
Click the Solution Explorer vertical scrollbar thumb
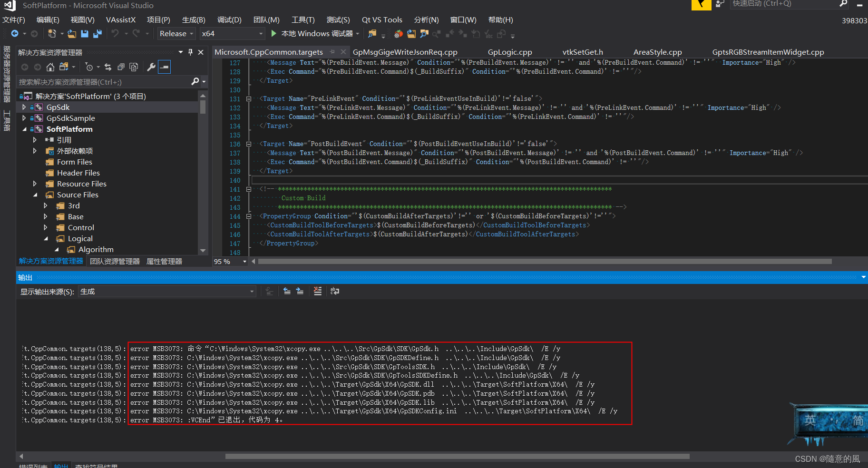click(203, 107)
